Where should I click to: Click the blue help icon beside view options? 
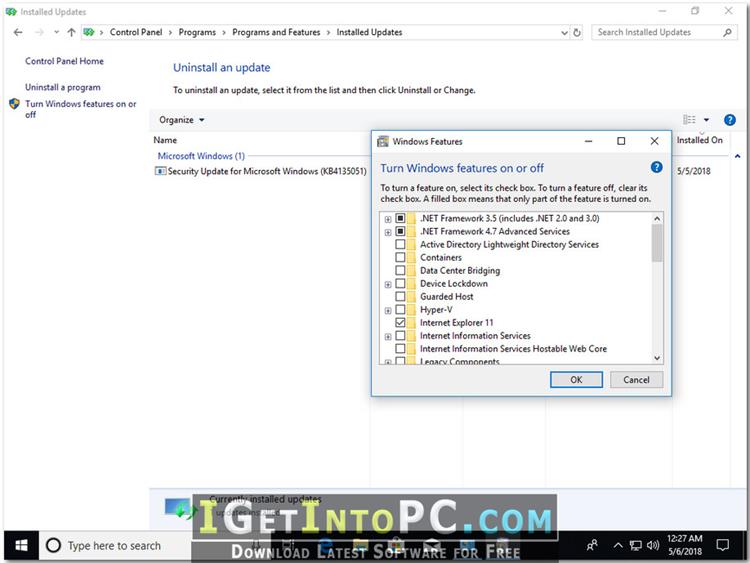click(729, 120)
